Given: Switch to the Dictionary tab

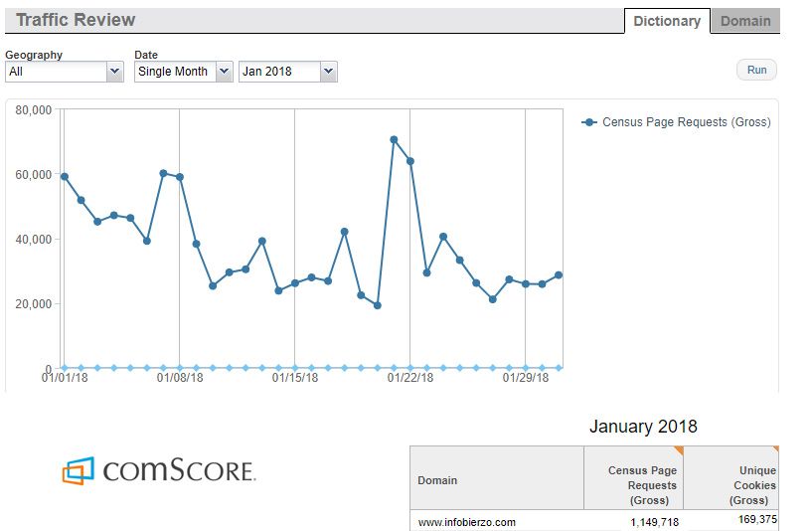Looking at the screenshot, I should pyautogui.click(x=667, y=21).
